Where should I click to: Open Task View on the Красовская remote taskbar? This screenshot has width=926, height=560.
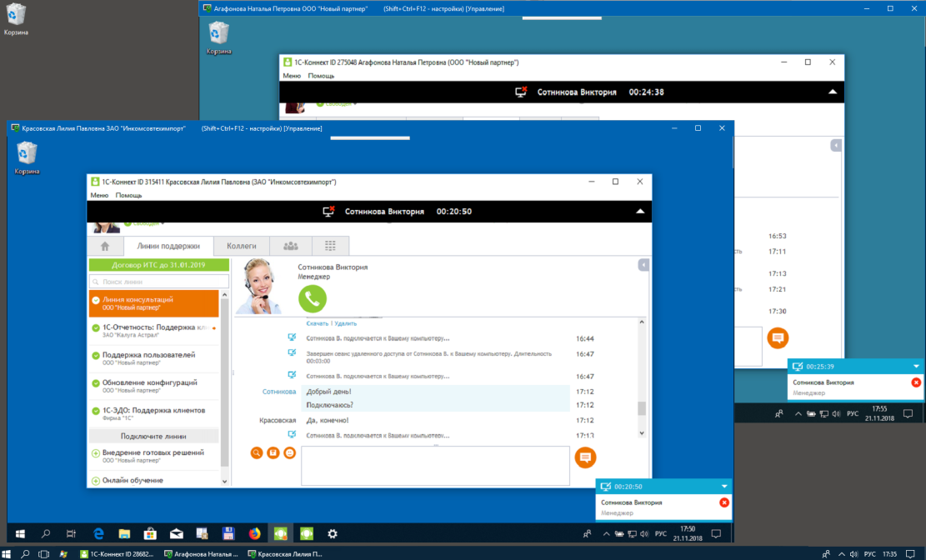[71, 533]
